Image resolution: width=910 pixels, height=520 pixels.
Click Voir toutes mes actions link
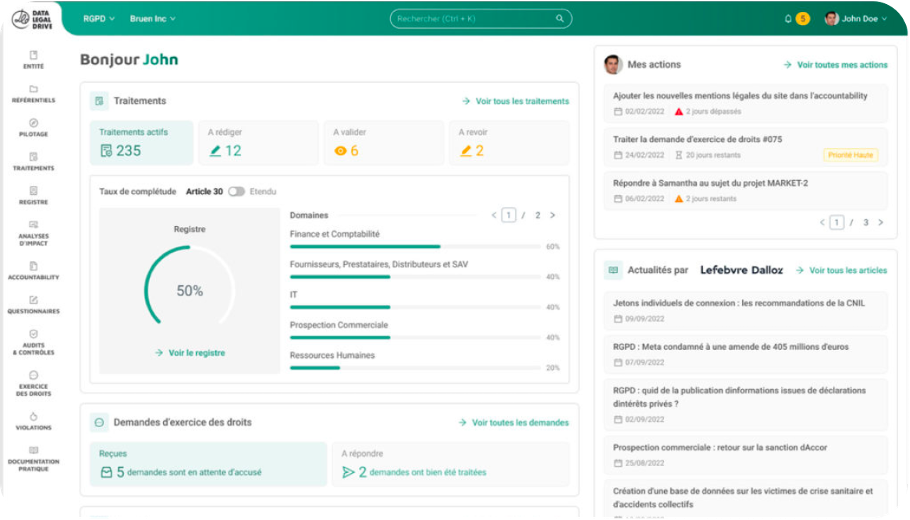click(835, 65)
